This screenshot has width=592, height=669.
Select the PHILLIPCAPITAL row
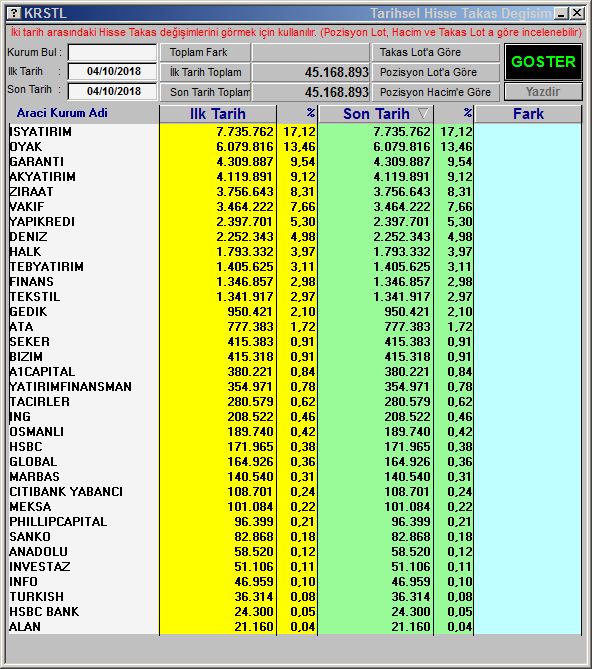295,522
